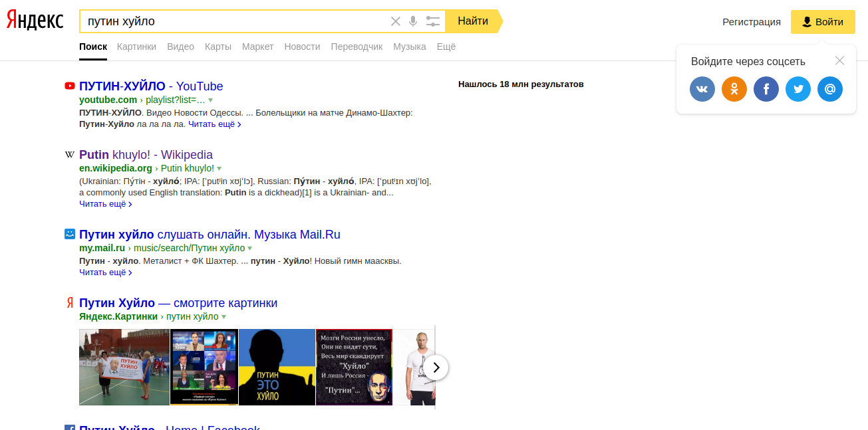Click the my.mail.ru green URL
The width and height of the screenshot is (868, 430).
[102, 248]
